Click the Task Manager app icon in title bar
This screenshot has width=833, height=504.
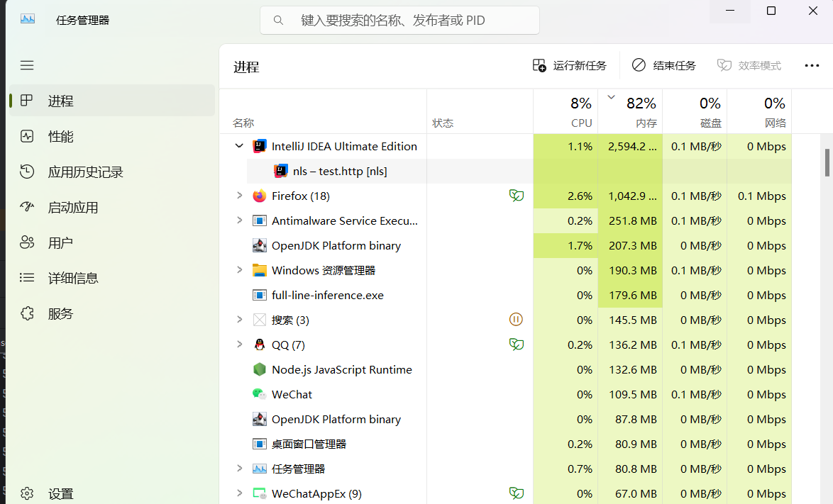(28, 19)
